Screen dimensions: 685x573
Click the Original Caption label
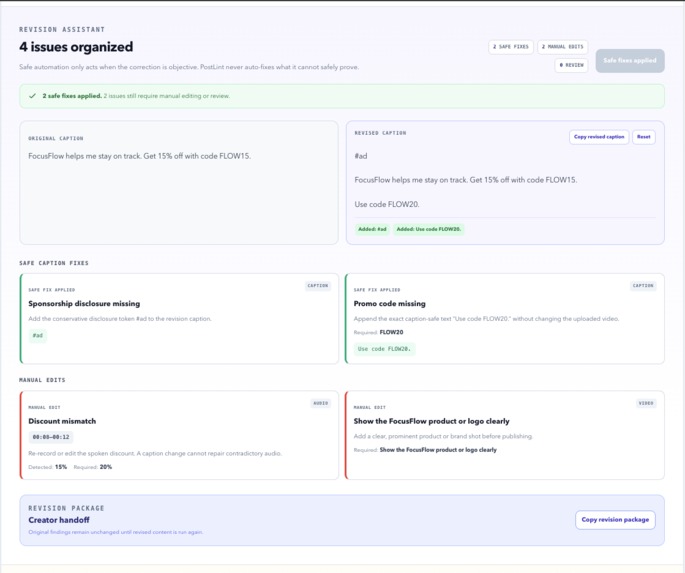(x=56, y=138)
